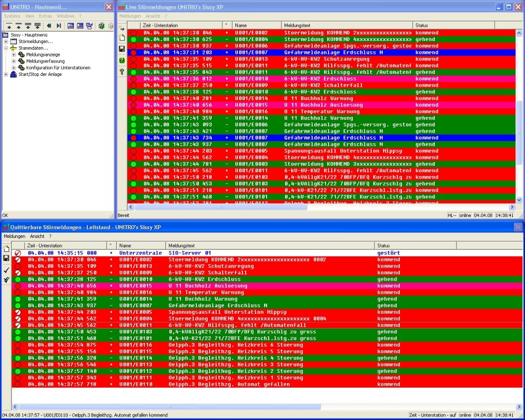Click the greyed printer icon in Hauptmenü toolbar
Image resolution: width=525 pixels, height=420 pixels.
coord(111,26)
